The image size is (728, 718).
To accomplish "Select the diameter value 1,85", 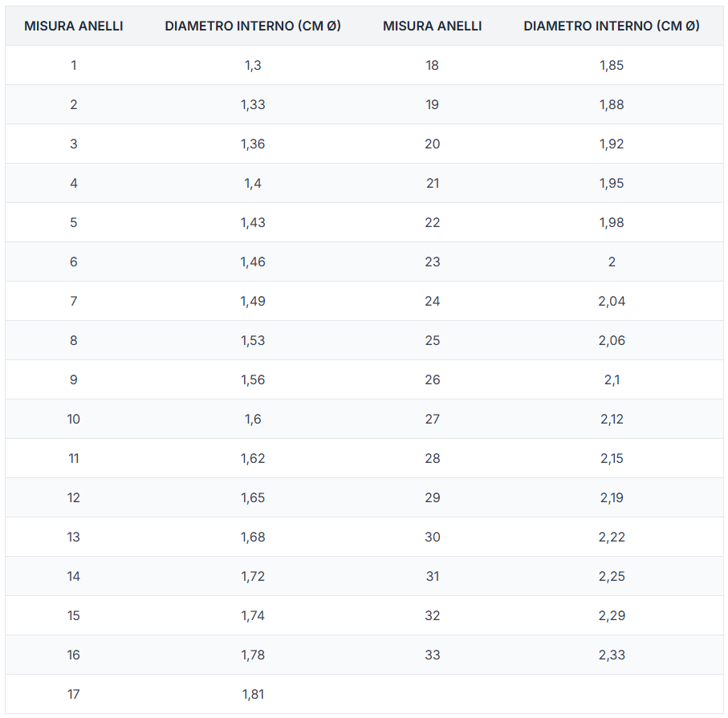I will point(612,65).
